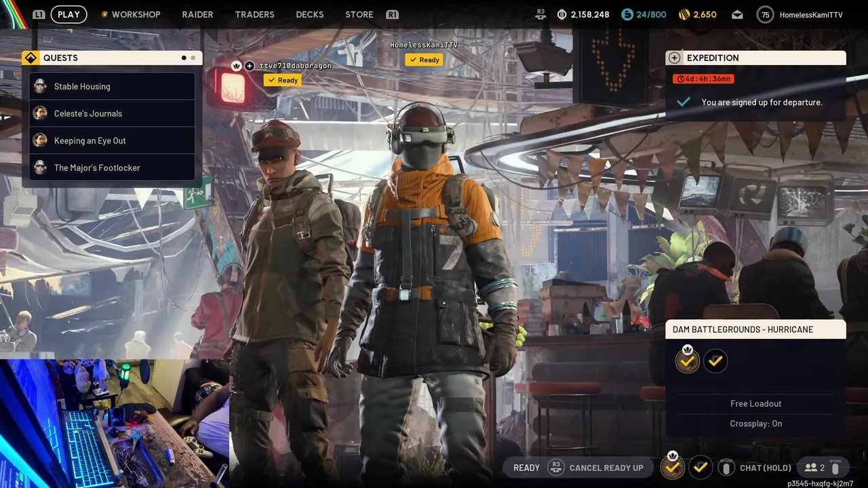Screen dimensions: 868x488
Task: Click the second ready checkmark in the bottom bar
Action: click(701, 467)
